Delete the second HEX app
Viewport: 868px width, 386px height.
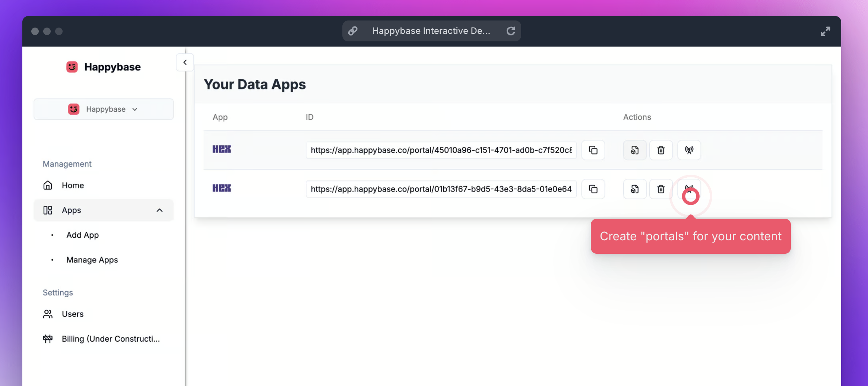(661, 189)
